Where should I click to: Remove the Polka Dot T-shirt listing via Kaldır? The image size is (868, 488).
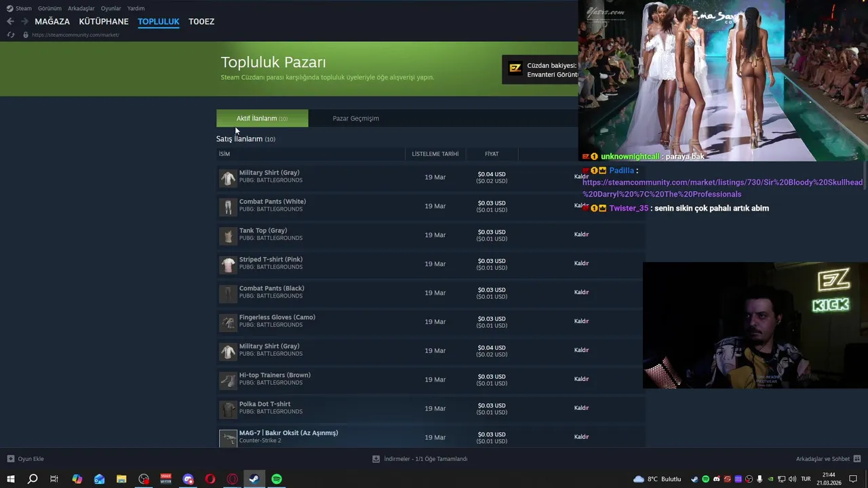581,408
